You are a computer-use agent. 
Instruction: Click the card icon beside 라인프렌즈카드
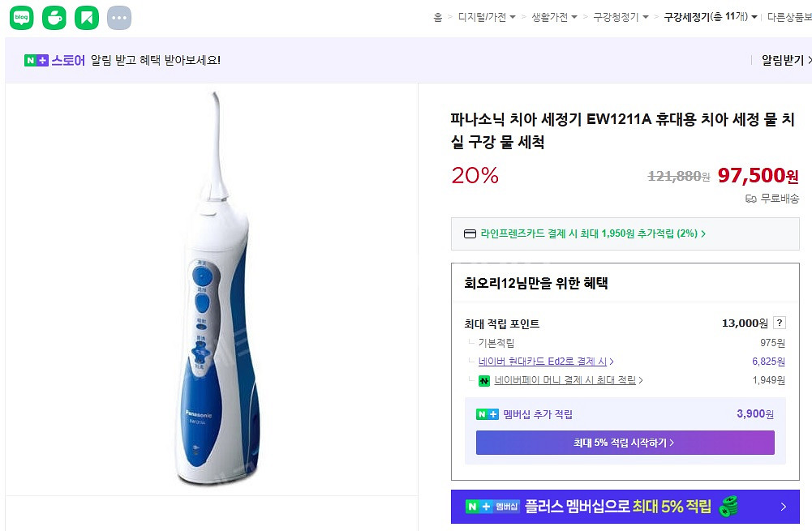point(470,233)
